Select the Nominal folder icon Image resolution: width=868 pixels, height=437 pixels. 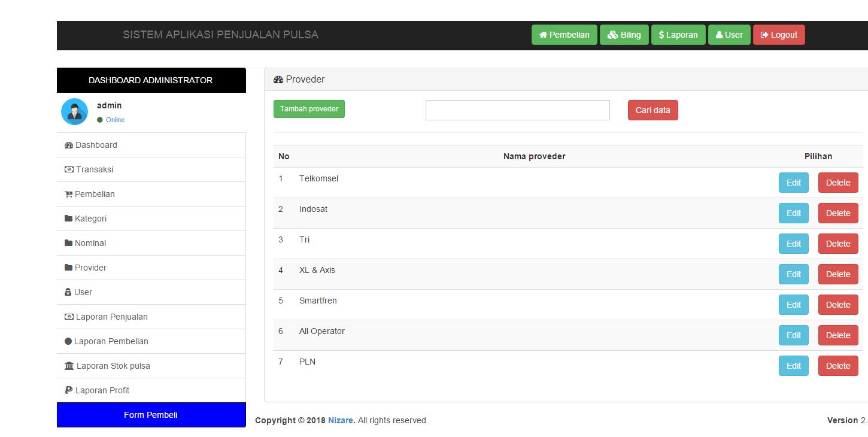click(x=68, y=243)
